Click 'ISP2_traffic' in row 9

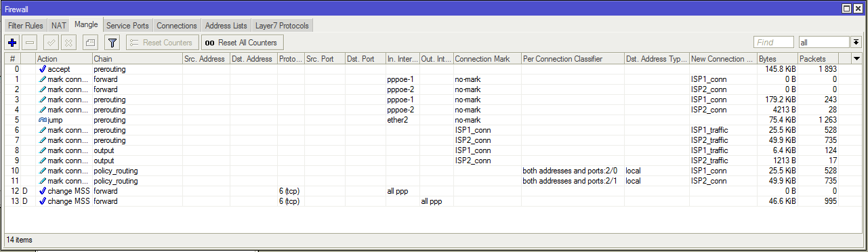coord(709,161)
